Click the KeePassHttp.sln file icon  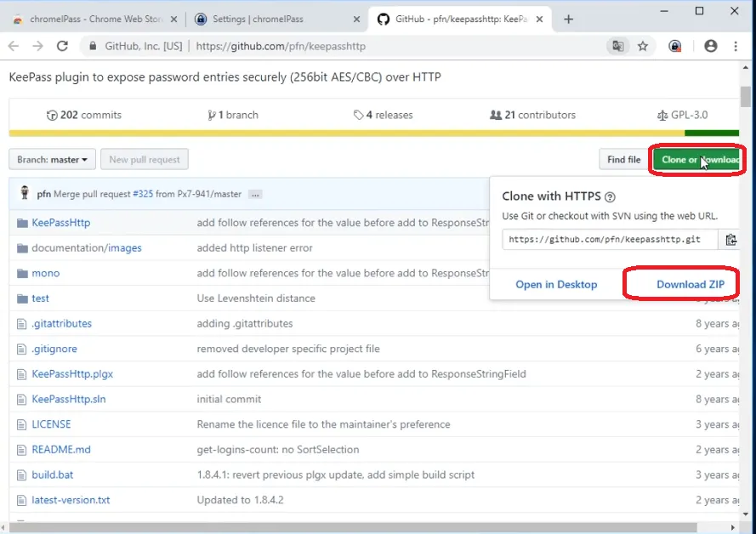click(21, 400)
